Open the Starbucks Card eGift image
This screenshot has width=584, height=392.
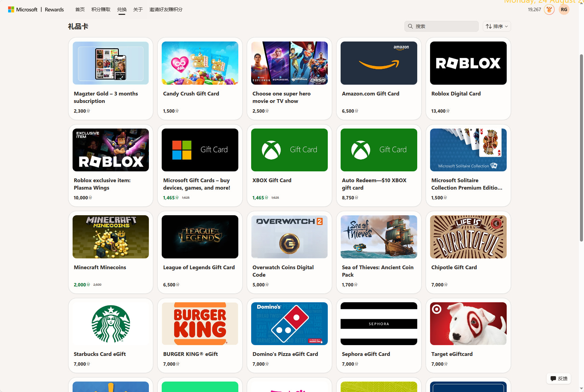pos(111,324)
